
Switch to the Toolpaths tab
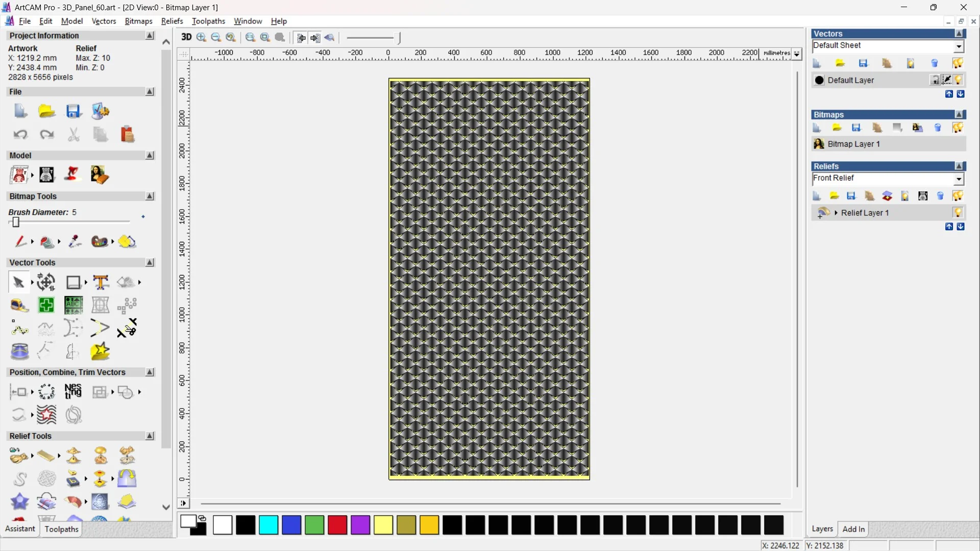[x=61, y=529]
